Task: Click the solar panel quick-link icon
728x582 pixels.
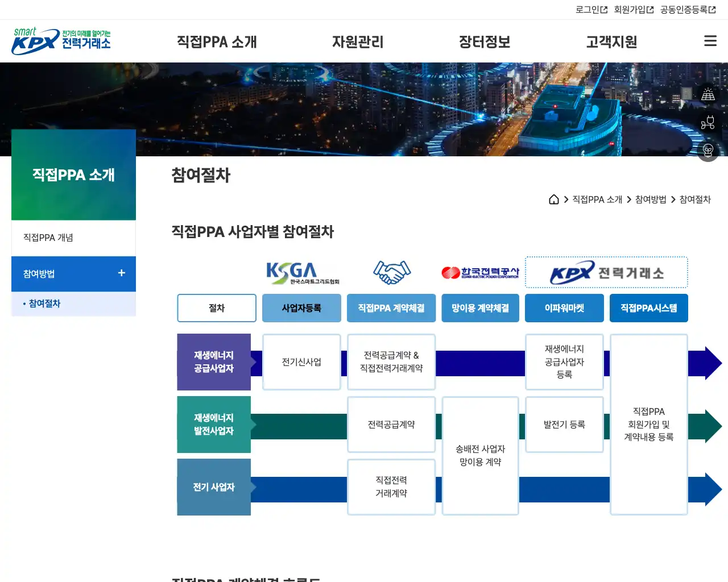Action: 708,94
